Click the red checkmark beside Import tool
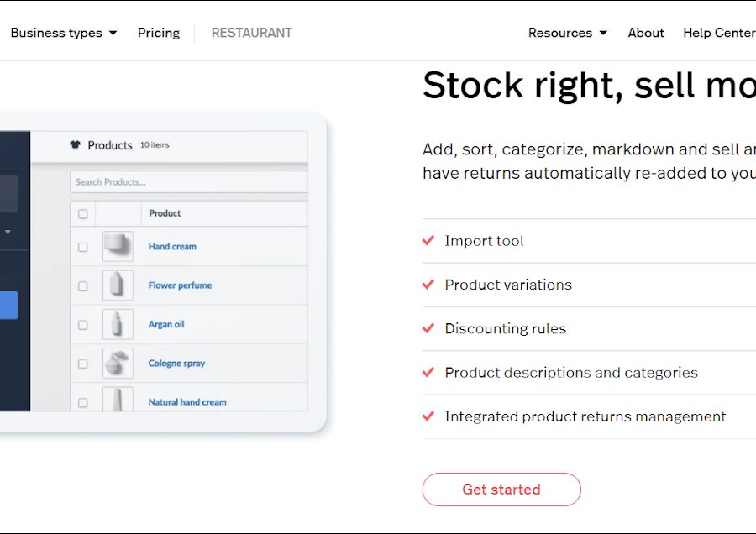This screenshot has width=756, height=534. pos(428,241)
